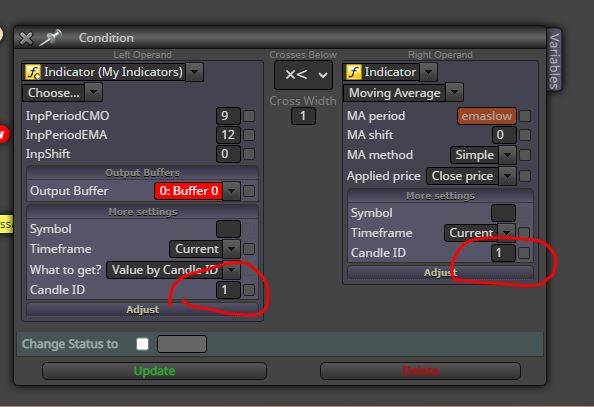Viewport: 594px width, 407px height.
Task: Toggle the checkbox beside right Timeframe
Action: 524,232
